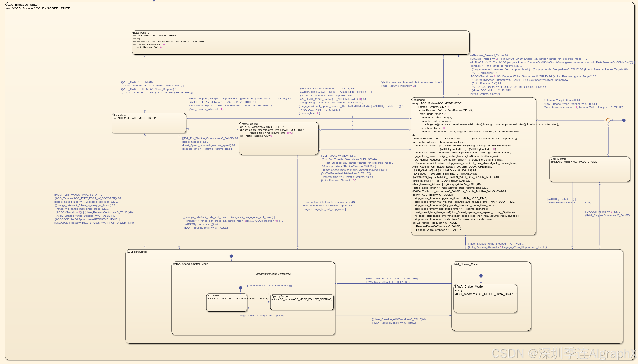Image resolution: width=638 pixels, height=364 pixels.
Task: Select the Active_Speed_Control_Mode state label
Action: tap(191, 264)
